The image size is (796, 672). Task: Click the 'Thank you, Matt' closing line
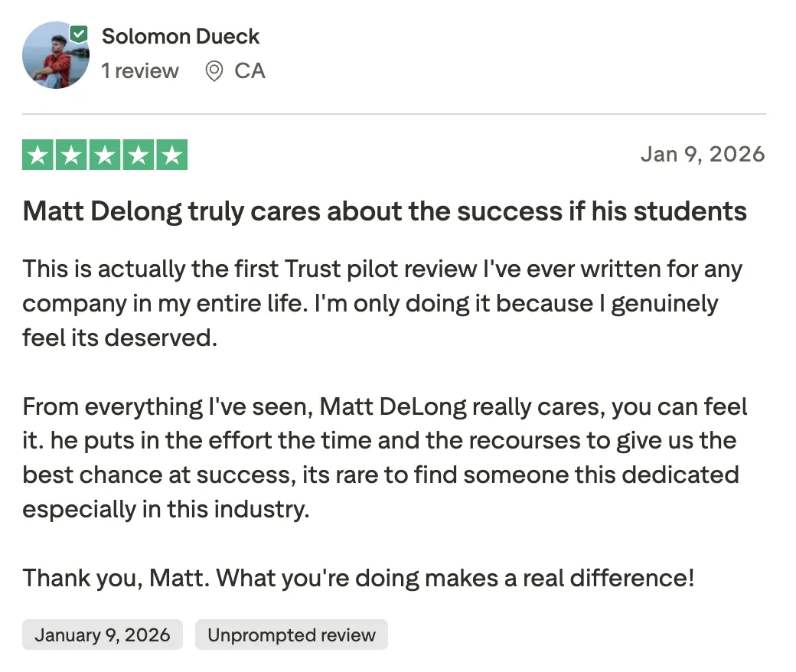coord(358,578)
